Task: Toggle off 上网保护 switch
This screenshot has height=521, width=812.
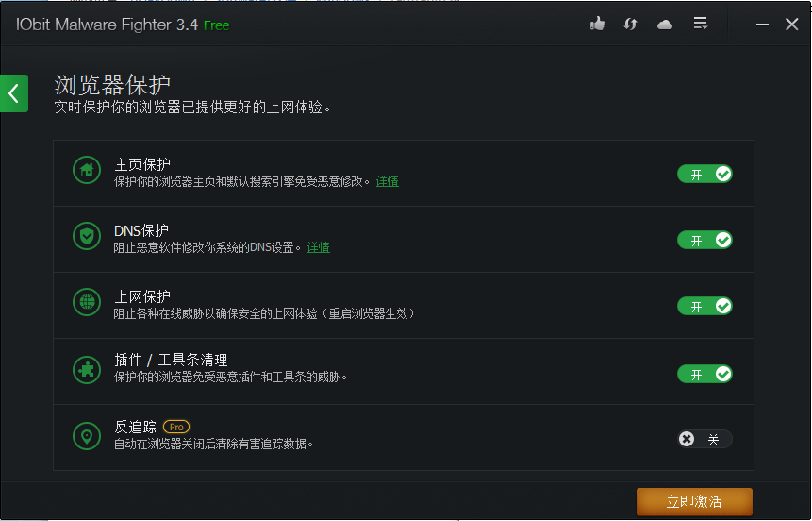Action: [x=704, y=306]
